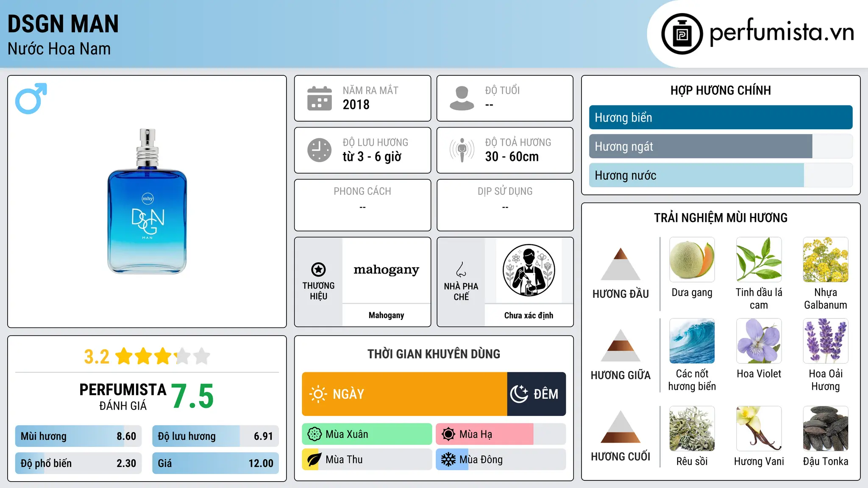Click the Mùa Xuân season bar
The width and height of the screenshot is (868, 488).
pos(367,434)
